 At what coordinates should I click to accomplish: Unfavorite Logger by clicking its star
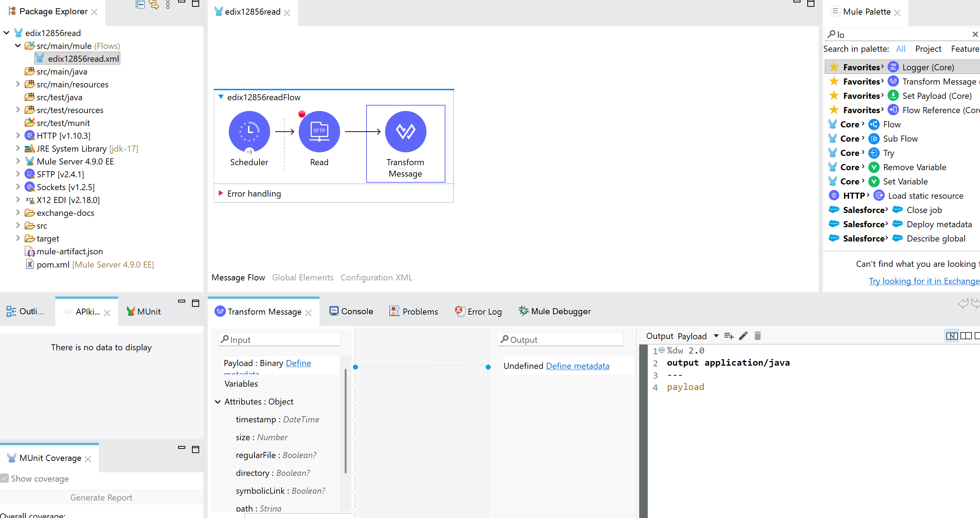pyautogui.click(x=834, y=67)
